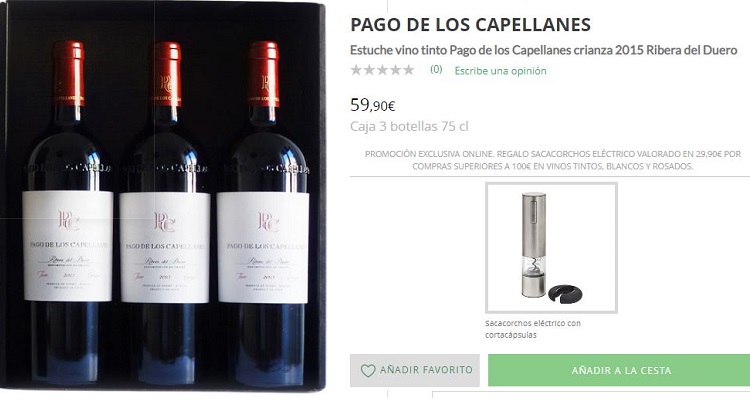Viewport: 750px width, 400px height.
Task: Click the heart icon in Añadir Favorito
Action: [x=368, y=371]
